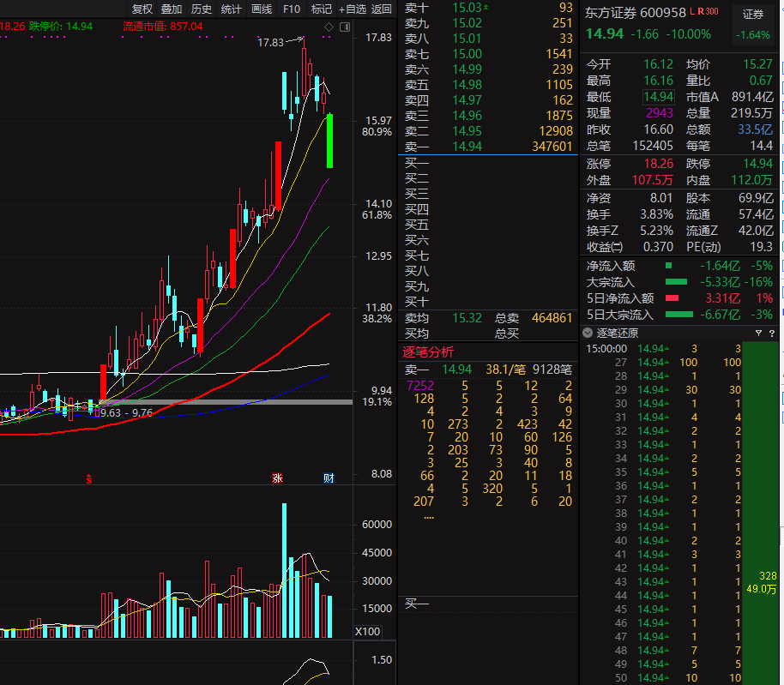
Task: Open the 统计 statistics menu
Action: [x=232, y=9]
